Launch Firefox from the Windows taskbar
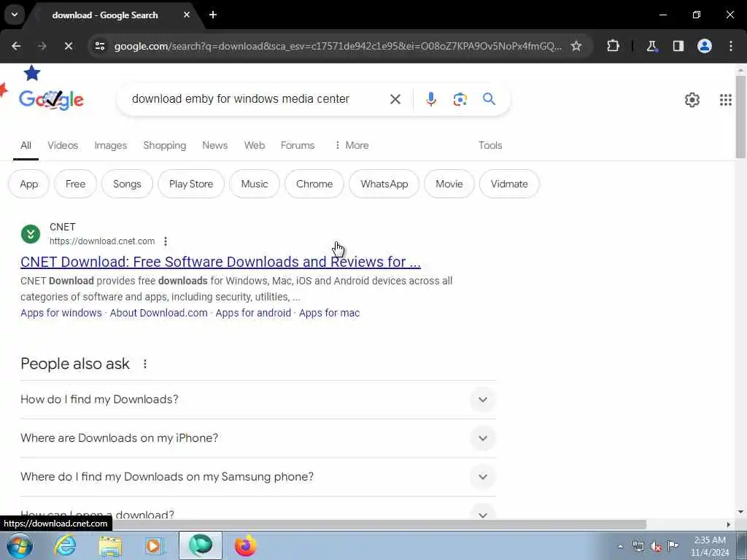 (245, 545)
